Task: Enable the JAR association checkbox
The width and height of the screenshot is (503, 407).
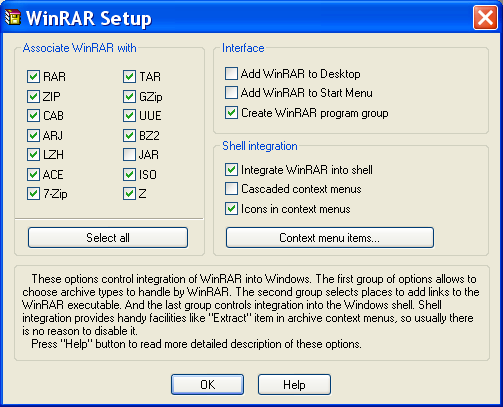Action: tap(129, 155)
